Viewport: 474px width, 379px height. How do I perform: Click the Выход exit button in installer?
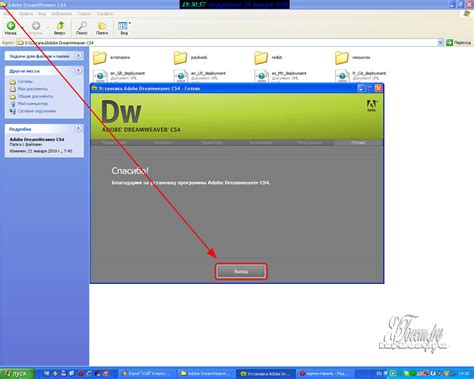[241, 272]
